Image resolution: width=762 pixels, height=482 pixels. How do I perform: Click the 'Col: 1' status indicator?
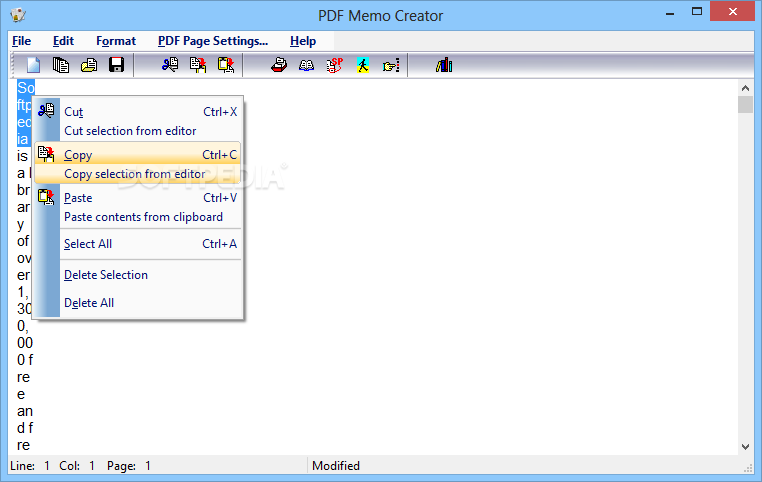click(77, 466)
